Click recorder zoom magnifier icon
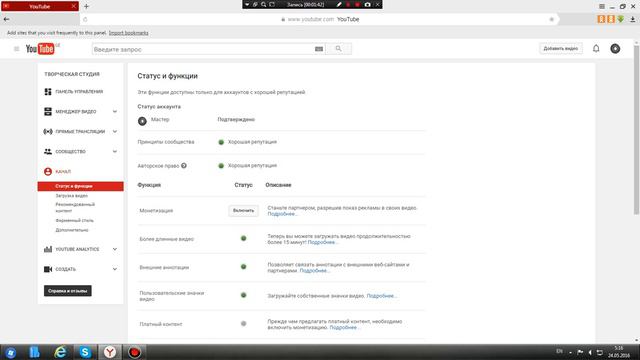The height and width of the screenshot is (360, 640). point(264,4)
